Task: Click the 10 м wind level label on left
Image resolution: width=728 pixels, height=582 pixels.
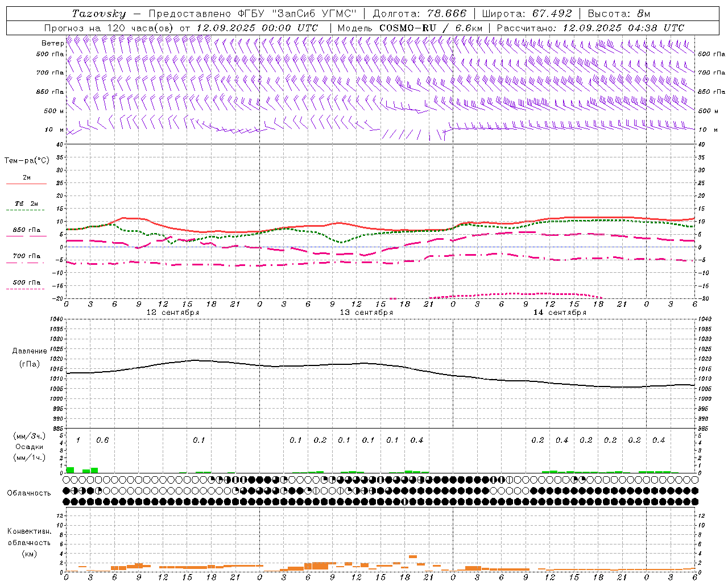Action: click(55, 130)
